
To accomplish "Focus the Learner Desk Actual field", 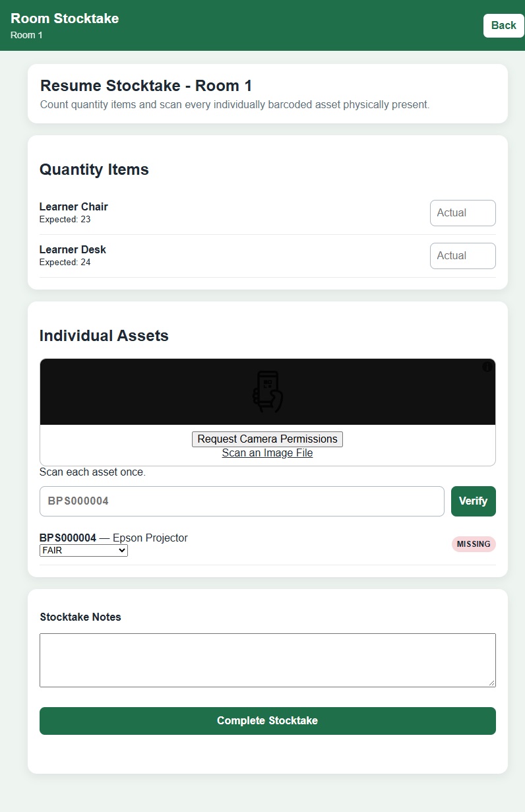I will (462, 256).
